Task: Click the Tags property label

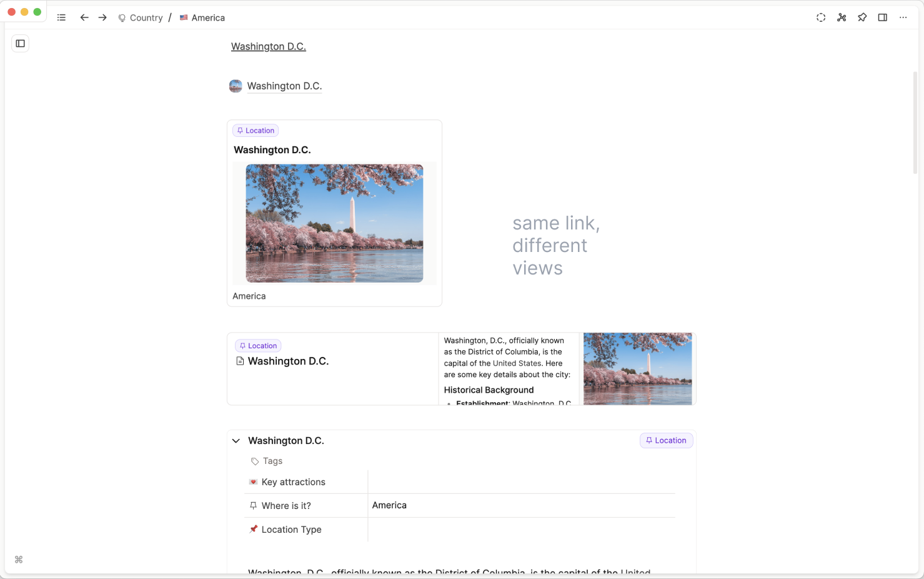Action: coord(272,461)
